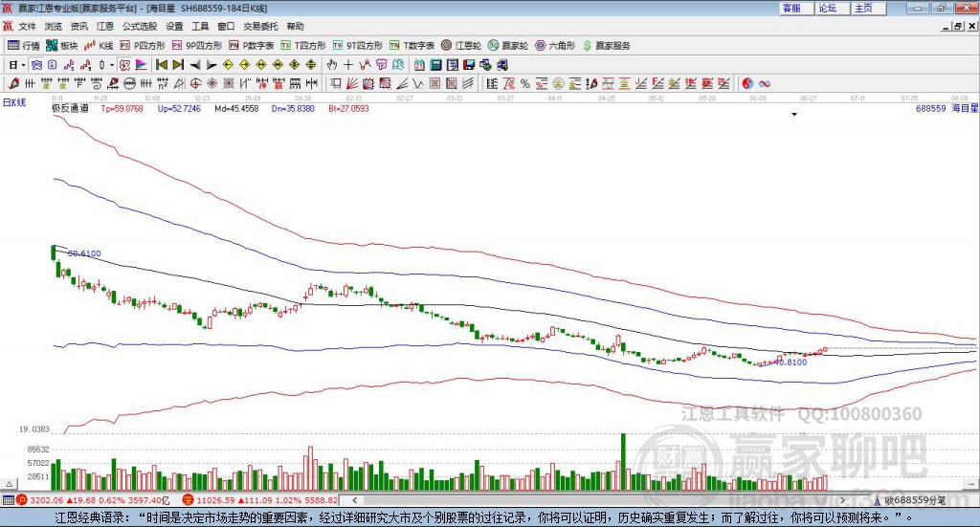Select the crosshair cursor tool
The width and height of the screenshot is (980, 527).
(348, 65)
